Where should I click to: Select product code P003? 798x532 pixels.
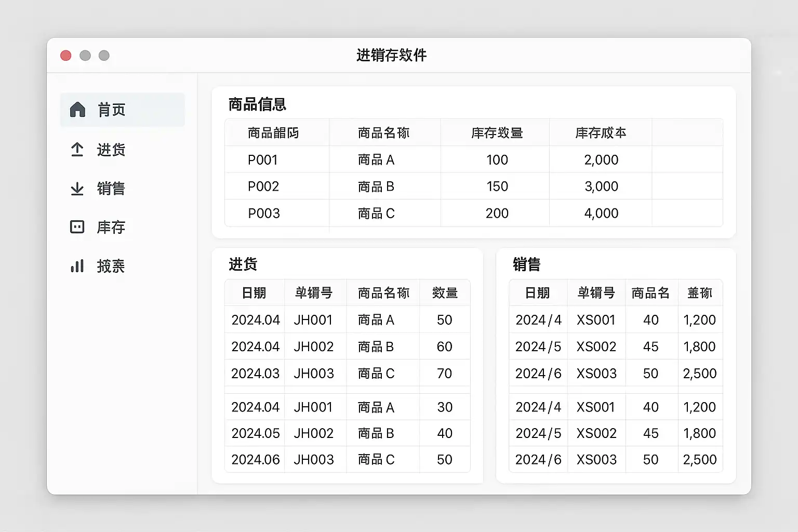tap(264, 214)
